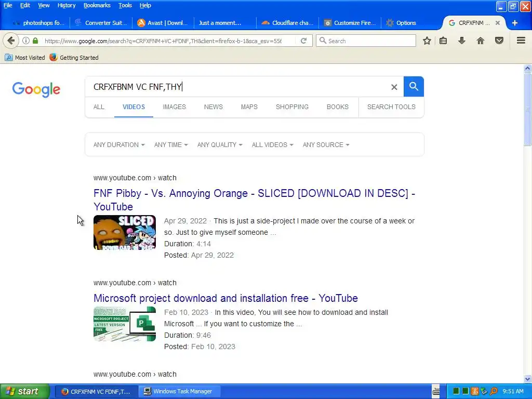Screen dimensions: 532x399
Task: Click the URL address bar text
Action: (x=163, y=41)
